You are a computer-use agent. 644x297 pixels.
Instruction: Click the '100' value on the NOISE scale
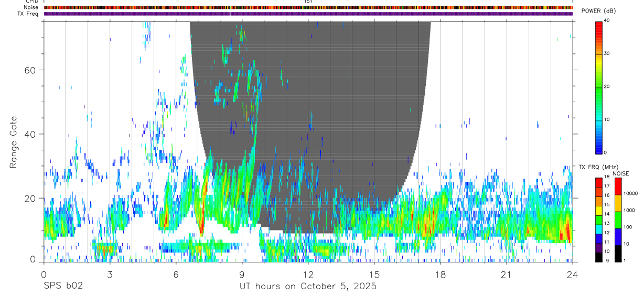(627, 227)
